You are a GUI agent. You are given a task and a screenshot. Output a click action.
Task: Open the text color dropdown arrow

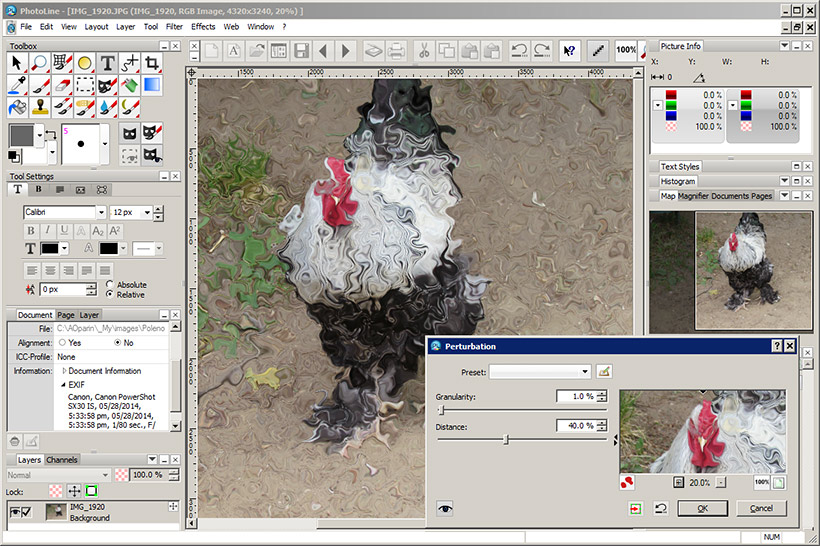[x=64, y=248]
